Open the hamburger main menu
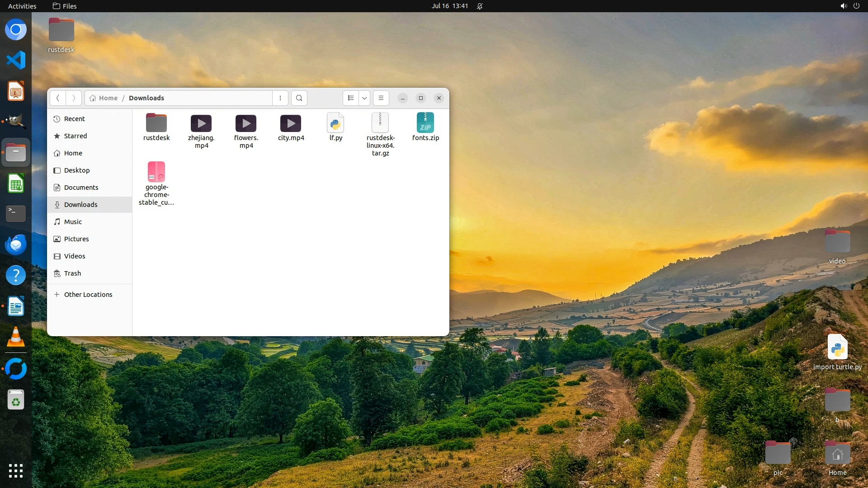The image size is (868, 488). click(x=381, y=98)
